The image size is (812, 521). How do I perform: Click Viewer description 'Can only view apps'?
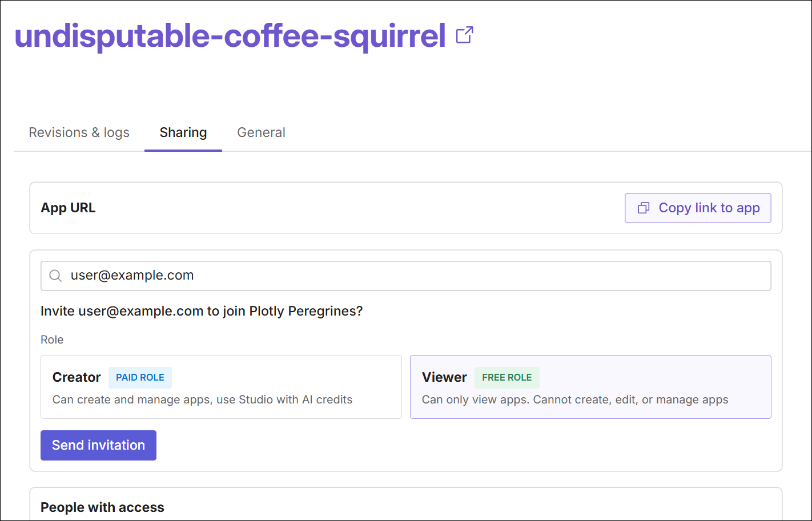(x=574, y=399)
